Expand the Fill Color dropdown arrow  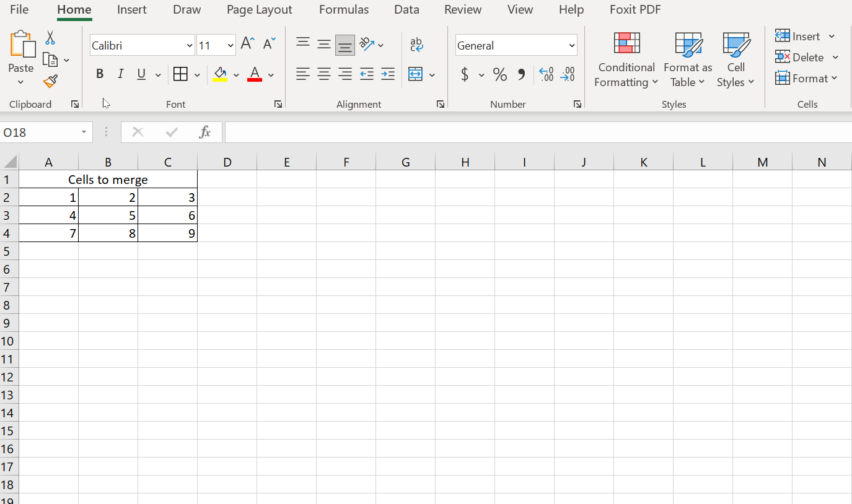[236, 75]
